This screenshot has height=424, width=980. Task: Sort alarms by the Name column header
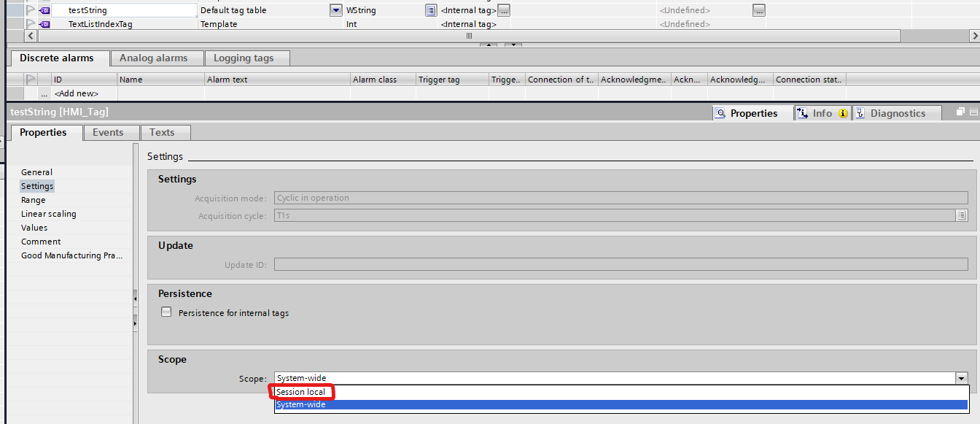(160, 79)
